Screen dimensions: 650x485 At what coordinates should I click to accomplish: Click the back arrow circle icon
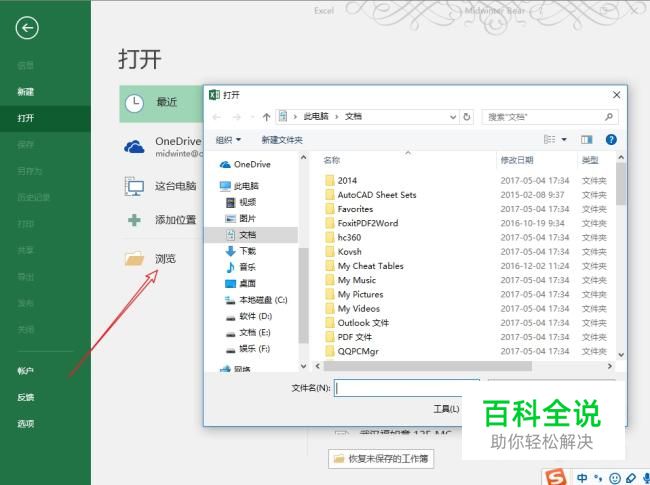coord(27,28)
